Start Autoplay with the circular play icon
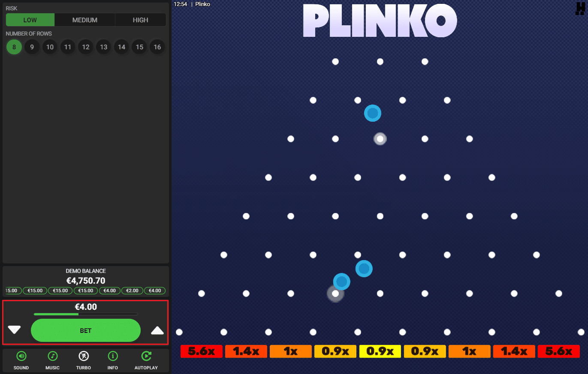588x374 pixels. [x=146, y=356]
